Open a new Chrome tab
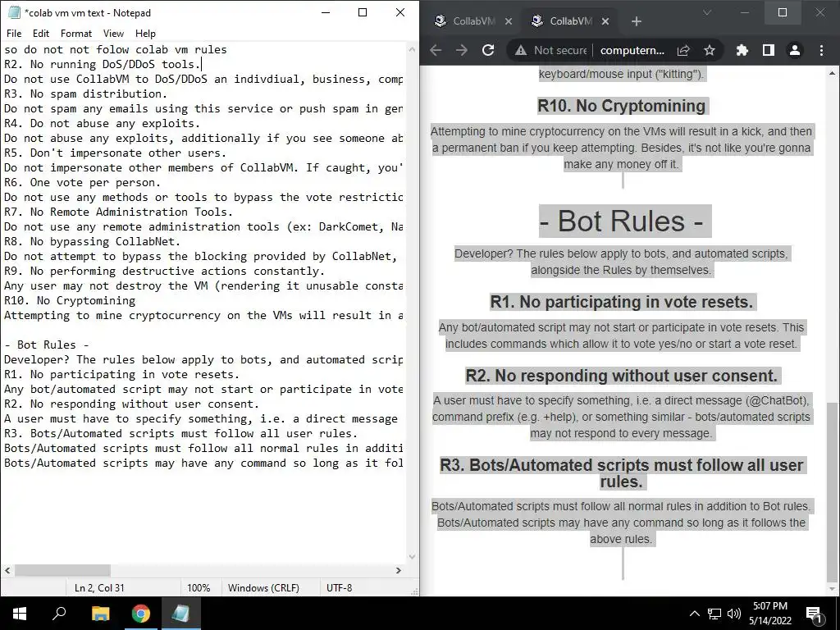This screenshot has width=840, height=630. (x=636, y=21)
